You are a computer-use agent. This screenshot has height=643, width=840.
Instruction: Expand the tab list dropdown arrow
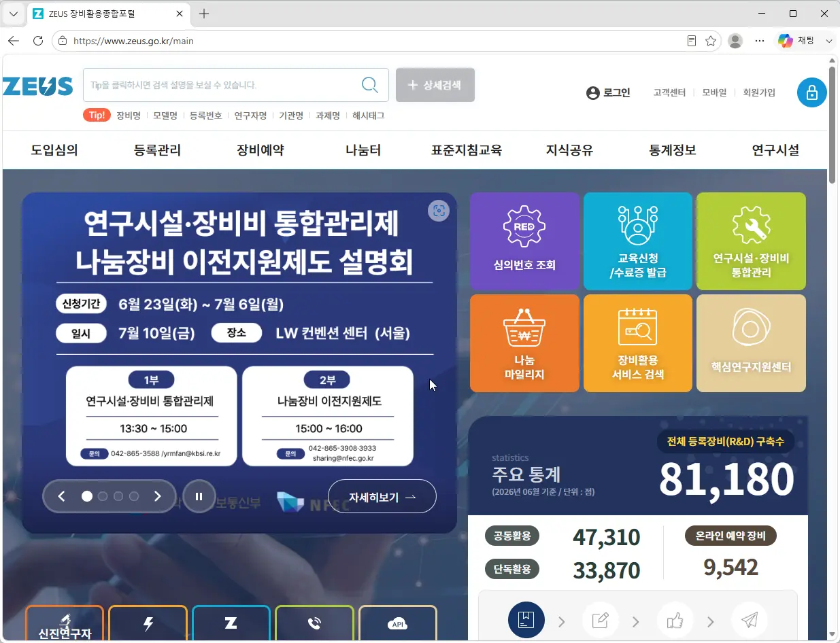point(14,14)
